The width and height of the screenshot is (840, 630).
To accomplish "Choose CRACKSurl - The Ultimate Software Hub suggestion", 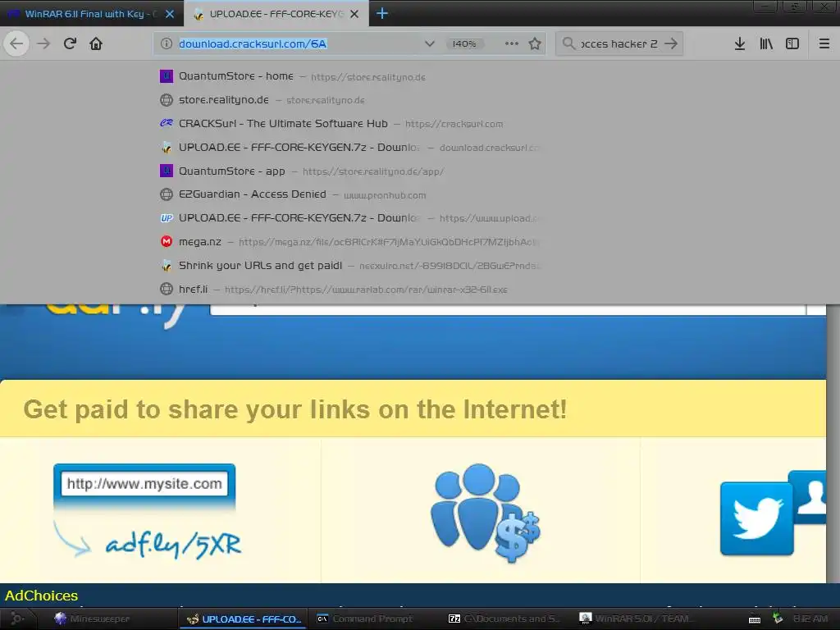I will 351,124.
